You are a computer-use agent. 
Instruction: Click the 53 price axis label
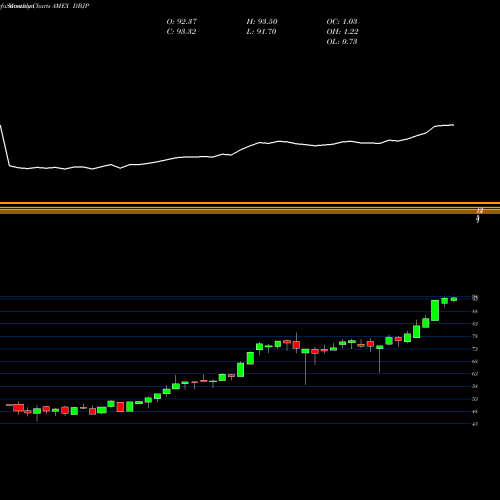click(475, 399)
